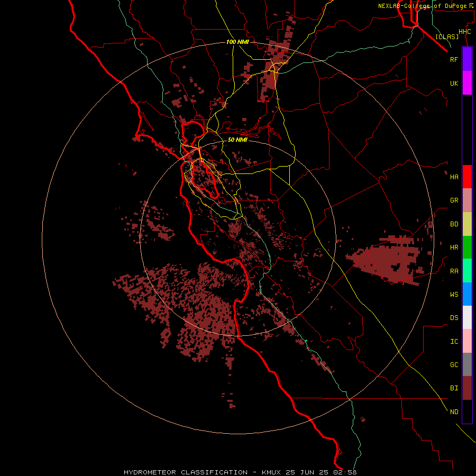Click the 50 NMI range ring label
Viewport: 476px width, 476px height.
tap(237, 140)
